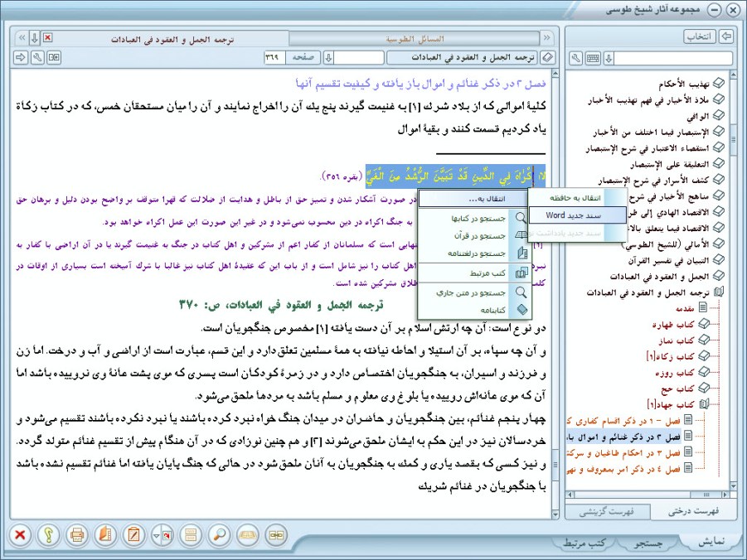The height and width of the screenshot is (560, 747).
Task: Expand the کتاب نماز tree node
Action: (x=705, y=340)
